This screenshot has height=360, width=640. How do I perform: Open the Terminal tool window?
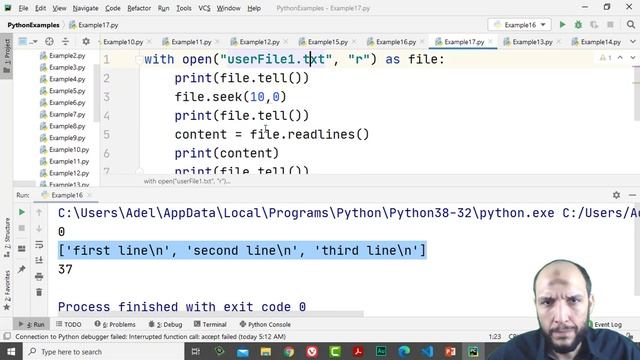210,324
